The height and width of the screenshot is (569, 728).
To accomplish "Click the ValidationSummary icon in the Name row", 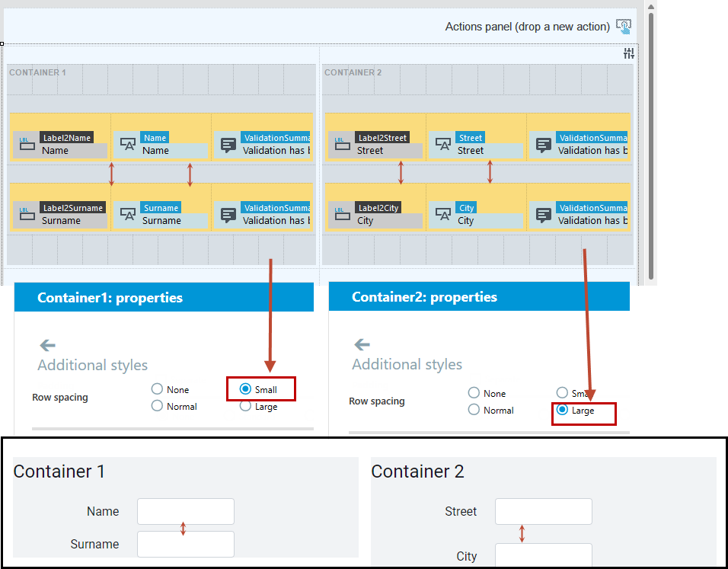I will coord(228,145).
